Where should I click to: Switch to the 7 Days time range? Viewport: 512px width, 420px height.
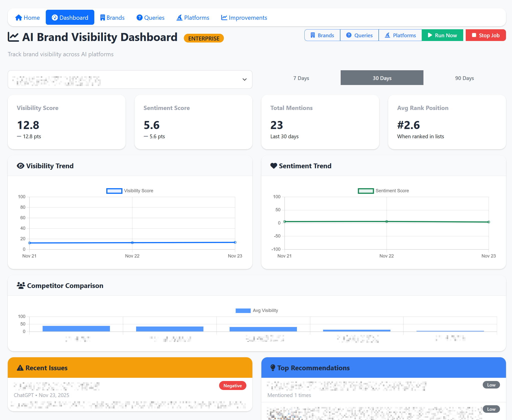[x=301, y=78]
